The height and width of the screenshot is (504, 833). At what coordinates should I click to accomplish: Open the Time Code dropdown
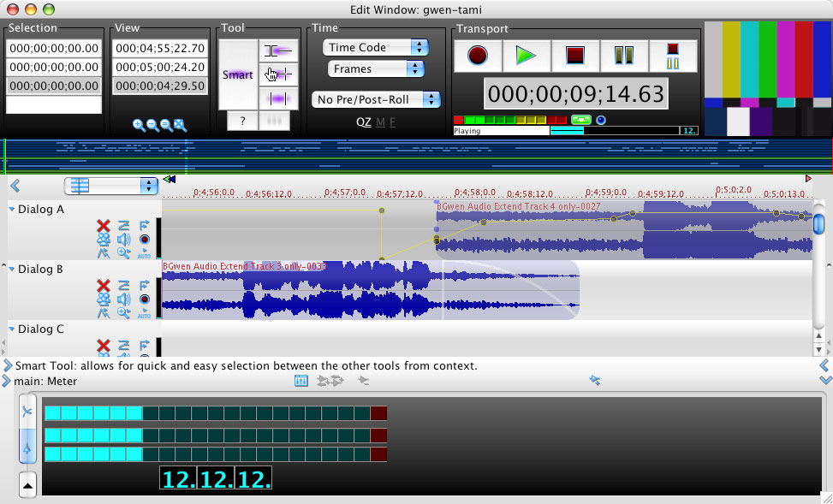[x=375, y=47]
